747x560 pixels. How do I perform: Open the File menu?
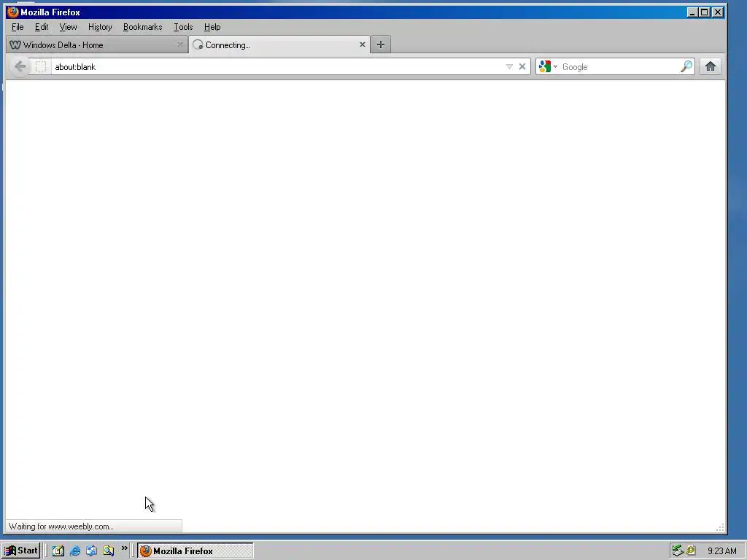[x=18, y=27]
